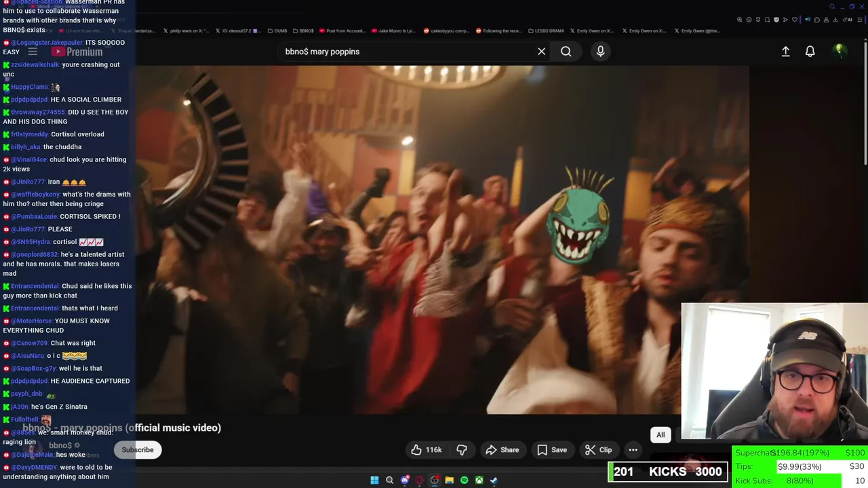The image size is (868, 488).
Task: Open File Explorer from the taskbar
Action: [449, 480]
